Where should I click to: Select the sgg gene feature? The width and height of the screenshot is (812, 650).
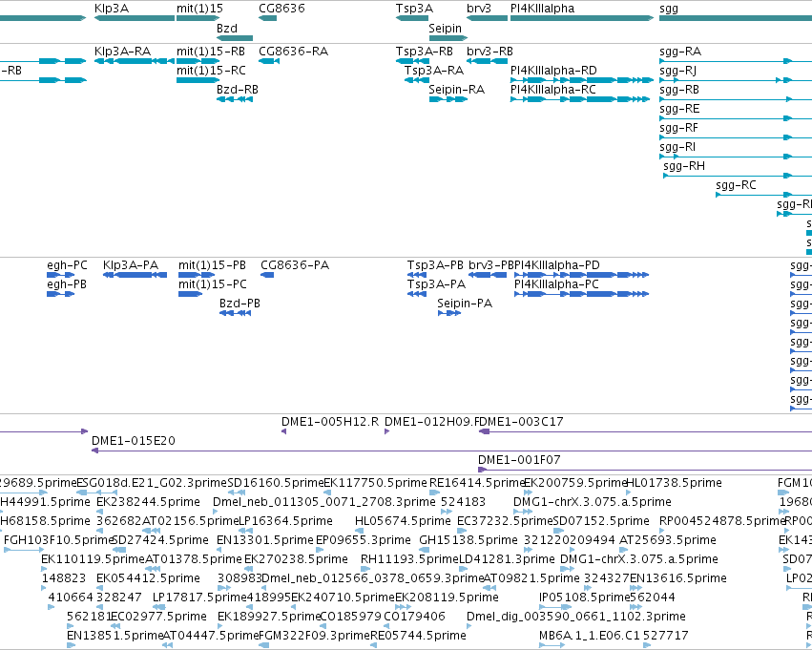point(736,18)
